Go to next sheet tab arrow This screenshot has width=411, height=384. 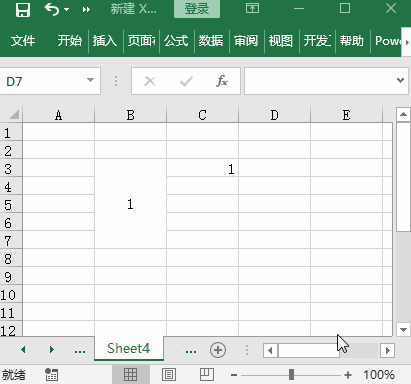pyautogui.click(x=52, y=350)
